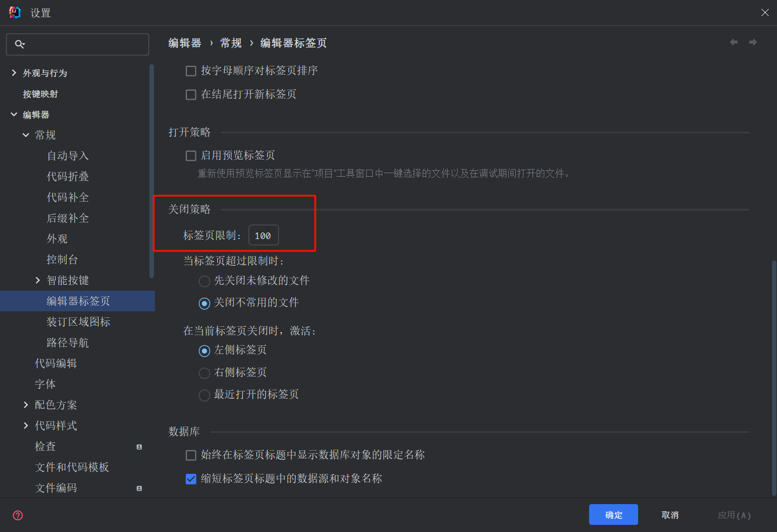The height and width of the screenshot is (532, 777).
Task: Click the help question mark icon
Action: [x=18, y=515]
